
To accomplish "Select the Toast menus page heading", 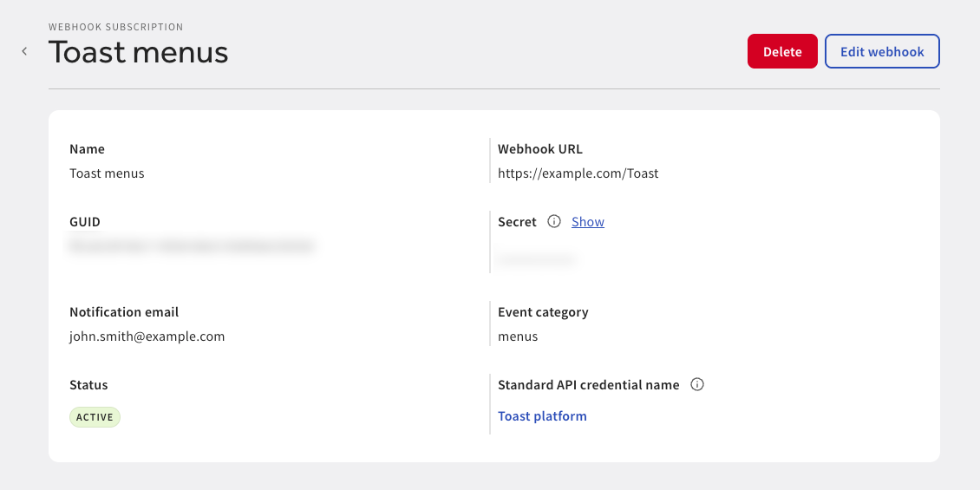I will [x=138, y=52].
